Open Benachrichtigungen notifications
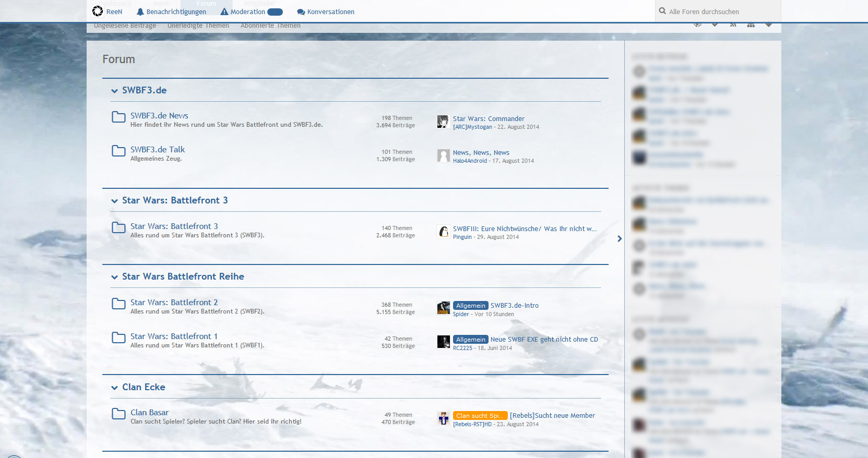The image size is (868, 458). [171, 11]
